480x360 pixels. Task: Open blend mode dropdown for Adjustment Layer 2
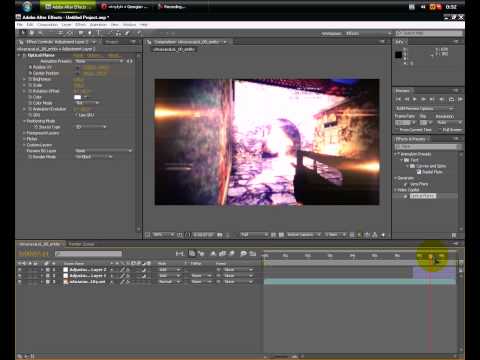(x=170, y=270)
